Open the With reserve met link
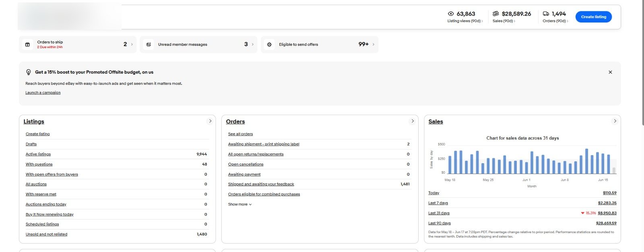 [x=41, y=194]
